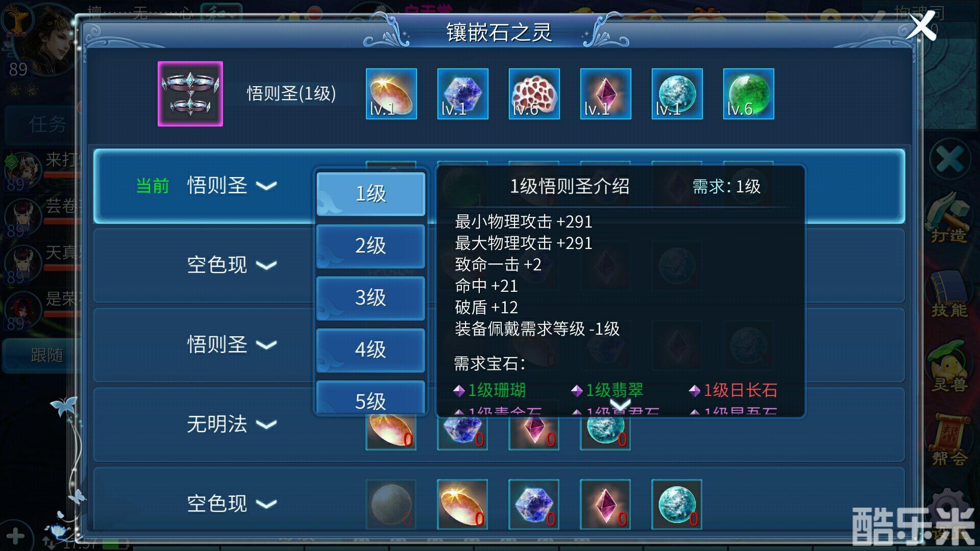Select 4级 in the level list
Viewport: 980px width, 551px height.
[x=371, y=350]
